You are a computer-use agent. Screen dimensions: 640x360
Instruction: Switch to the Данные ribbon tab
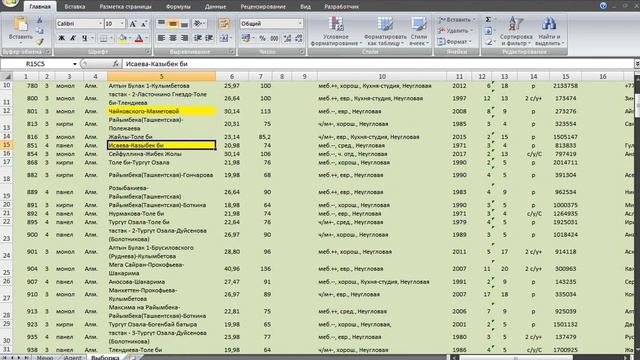215,7
